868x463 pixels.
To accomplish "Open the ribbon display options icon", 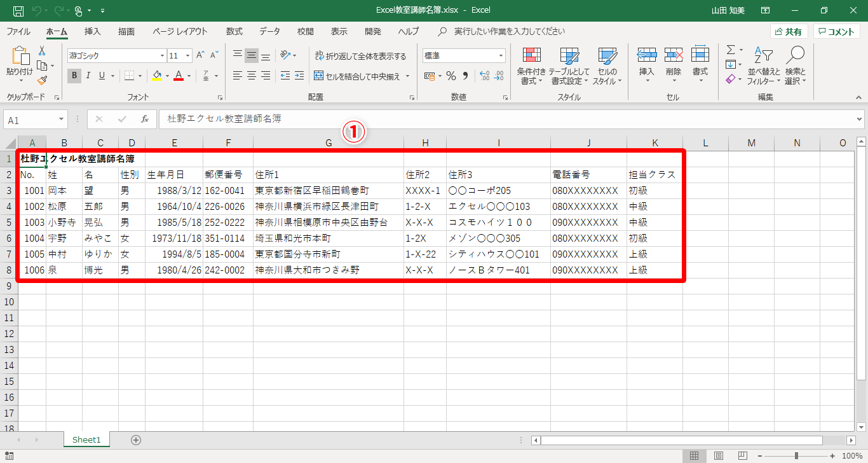I will tap(766, 11).
